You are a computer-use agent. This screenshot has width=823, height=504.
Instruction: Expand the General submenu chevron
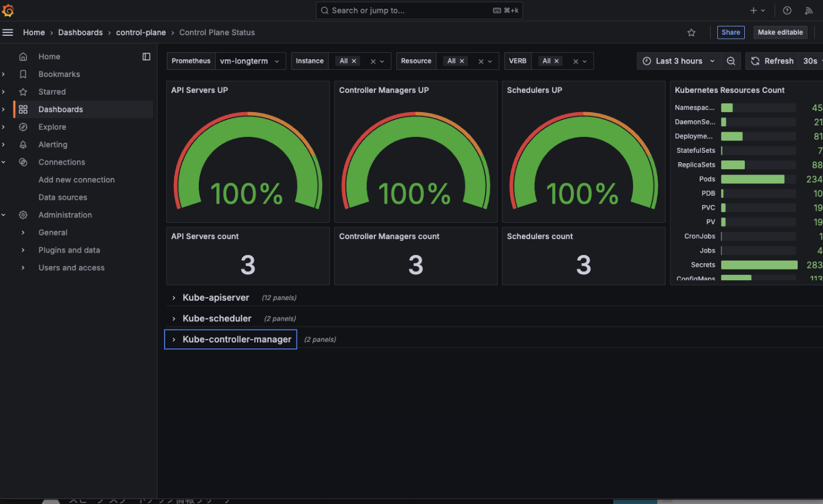click(x=23, y=233)
